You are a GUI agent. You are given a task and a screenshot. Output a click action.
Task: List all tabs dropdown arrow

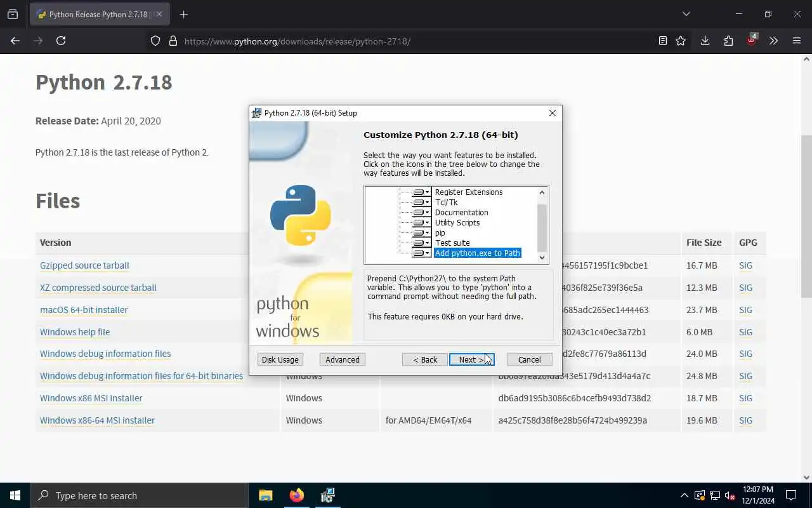(686, 14)
